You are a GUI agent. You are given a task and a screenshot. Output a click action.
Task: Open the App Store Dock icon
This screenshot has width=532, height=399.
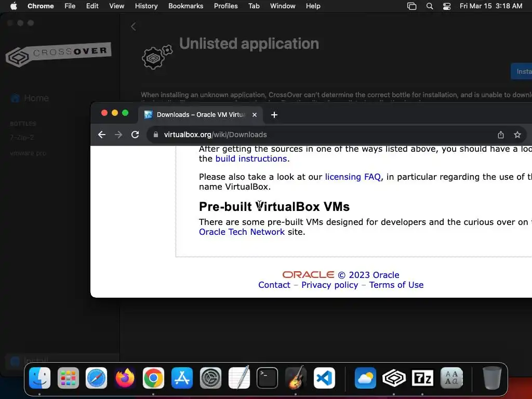tap(182, 378)
